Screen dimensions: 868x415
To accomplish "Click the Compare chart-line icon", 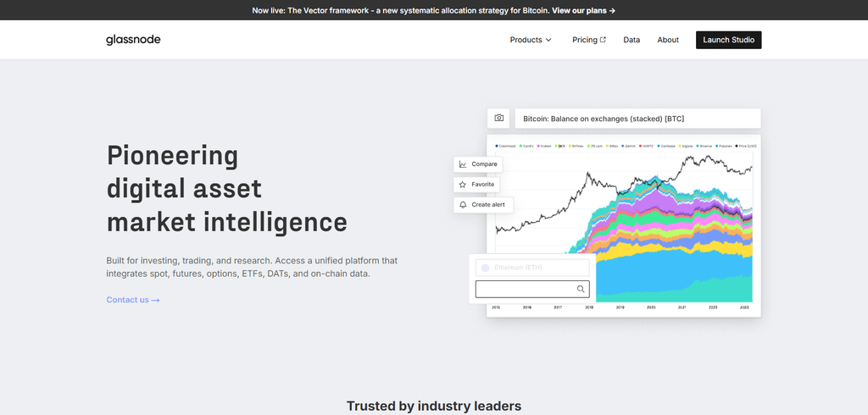I will [x=463, y=164].
